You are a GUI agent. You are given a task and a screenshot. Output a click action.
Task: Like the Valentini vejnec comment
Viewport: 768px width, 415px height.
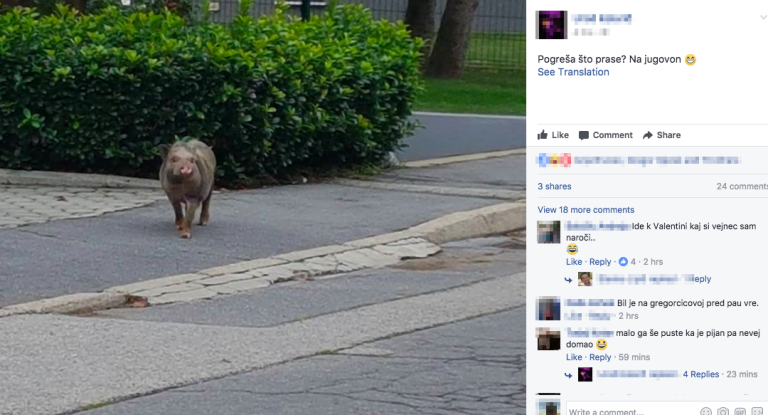coord(574,262)
